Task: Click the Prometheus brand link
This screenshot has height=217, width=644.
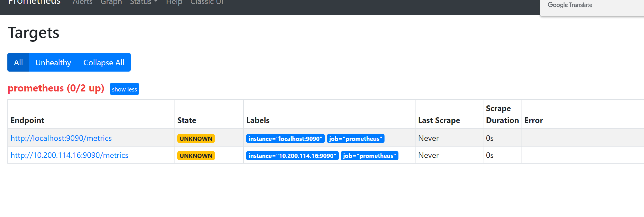Action: point(34,2)
